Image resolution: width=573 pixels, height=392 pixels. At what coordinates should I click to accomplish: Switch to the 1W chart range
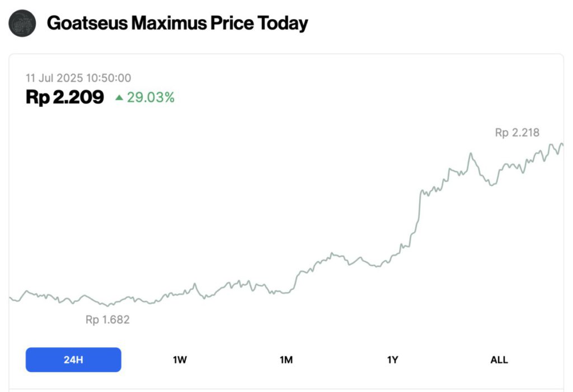(x=180, y=360)
